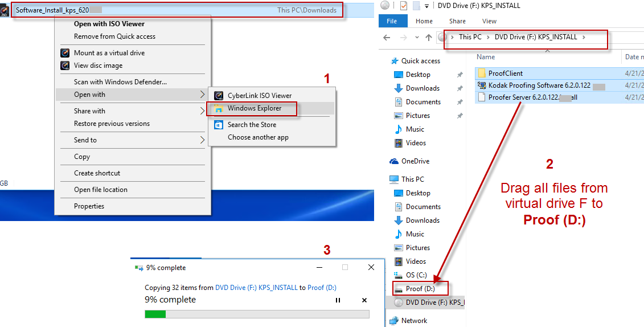Go back with the Explorer back arrow
The width and height of the screenshot is (644, 327).
point(387,38)
